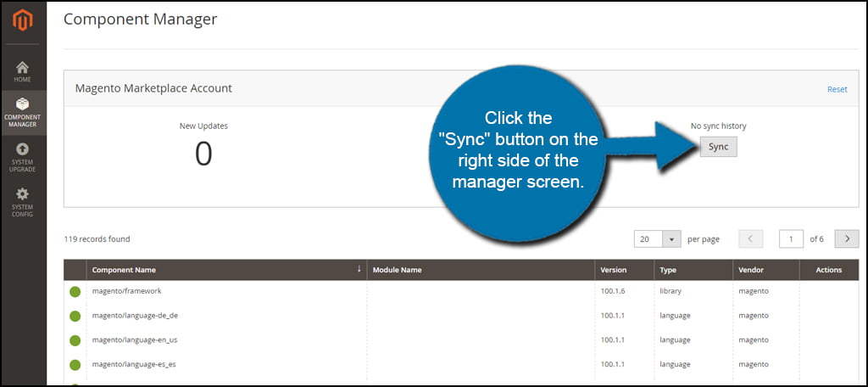Click the Magento Marketplace Account heading
Image resolution: width=868 pixels, height=387 pixels.
click(x=153, y=88)
